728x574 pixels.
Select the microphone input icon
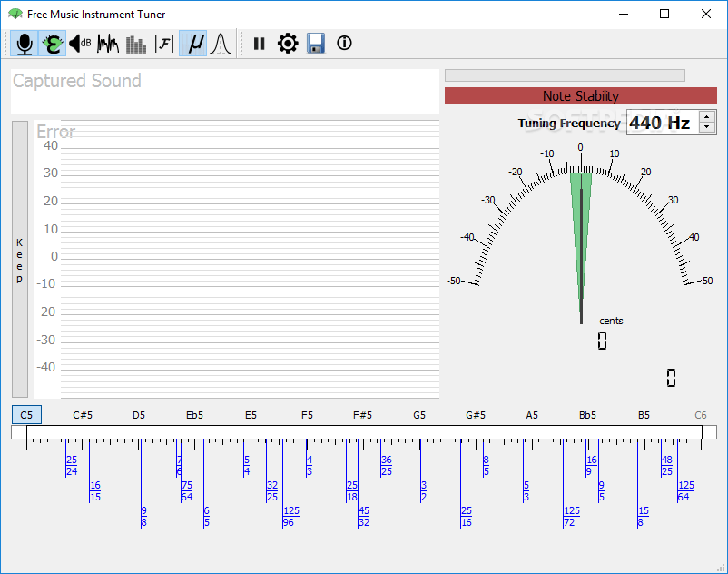[24, 43]
